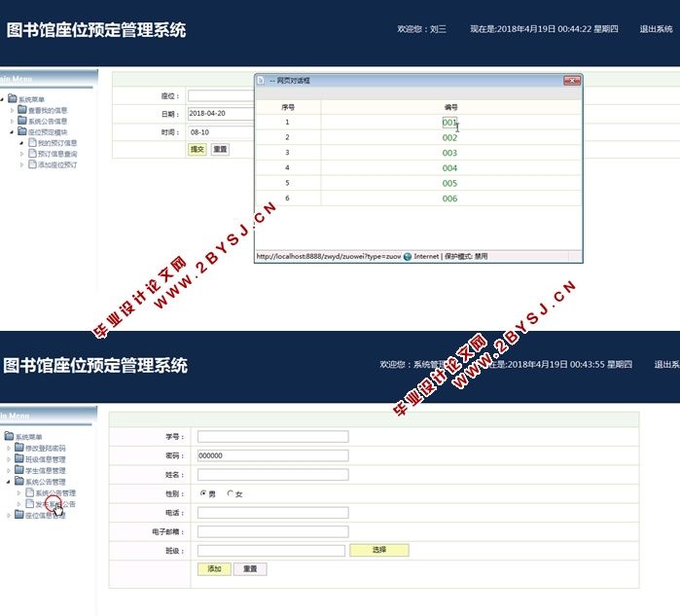Click the 电话 input field
Image resolution: width=680 pixels, height=616 pixels.
pos(272,513)
